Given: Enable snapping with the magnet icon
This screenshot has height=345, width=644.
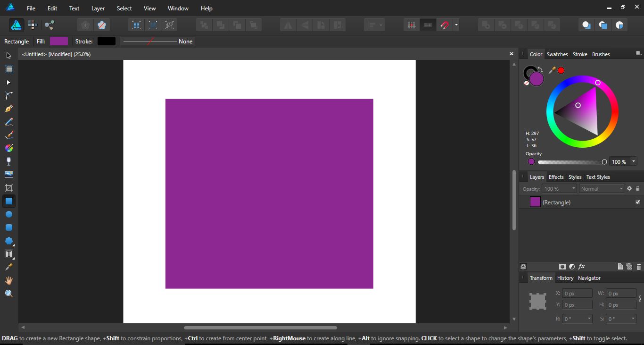Looking at the screenshot, I should point(444,25).
